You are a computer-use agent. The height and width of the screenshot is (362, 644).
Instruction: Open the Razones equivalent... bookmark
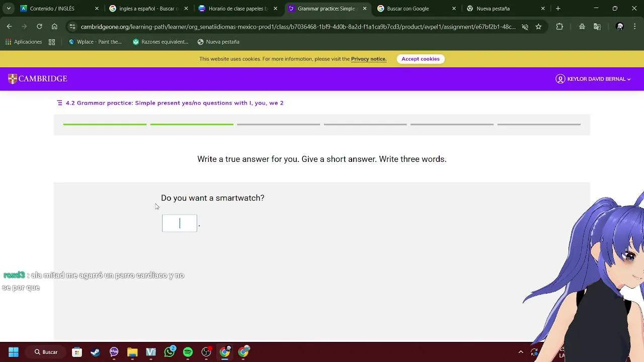[x=160, y=42]
